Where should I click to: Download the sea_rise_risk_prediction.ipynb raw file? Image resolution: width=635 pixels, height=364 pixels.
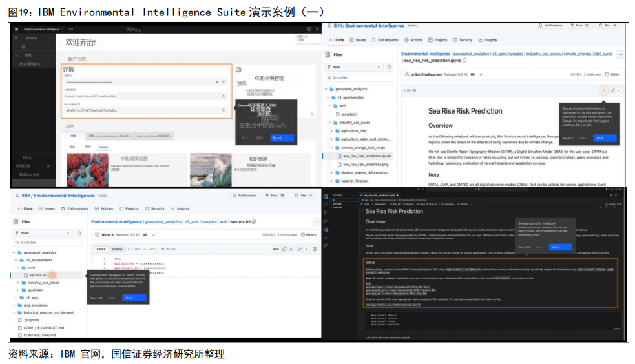click(603, 90)
